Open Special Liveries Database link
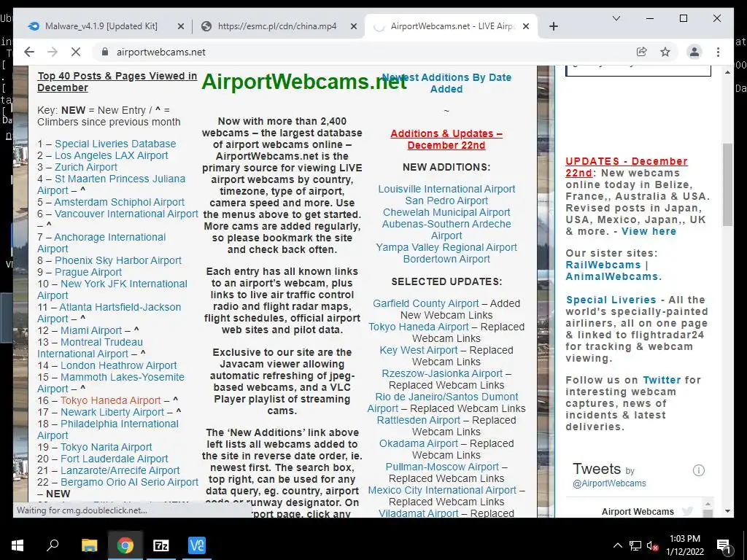 (x=115, y=144)
